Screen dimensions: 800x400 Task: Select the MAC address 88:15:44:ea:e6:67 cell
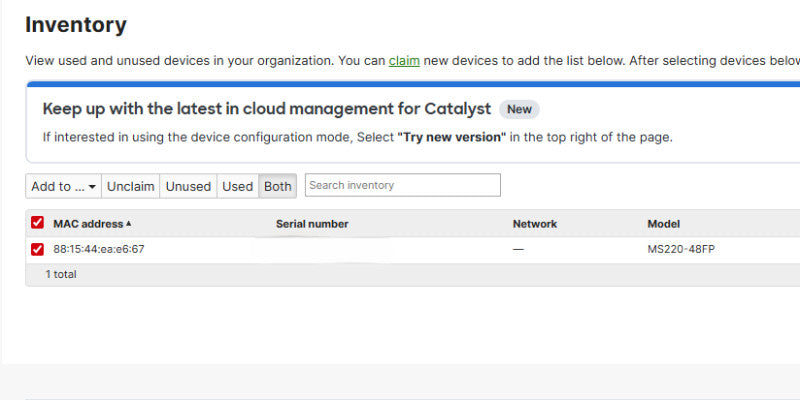[x=99, y=249]
